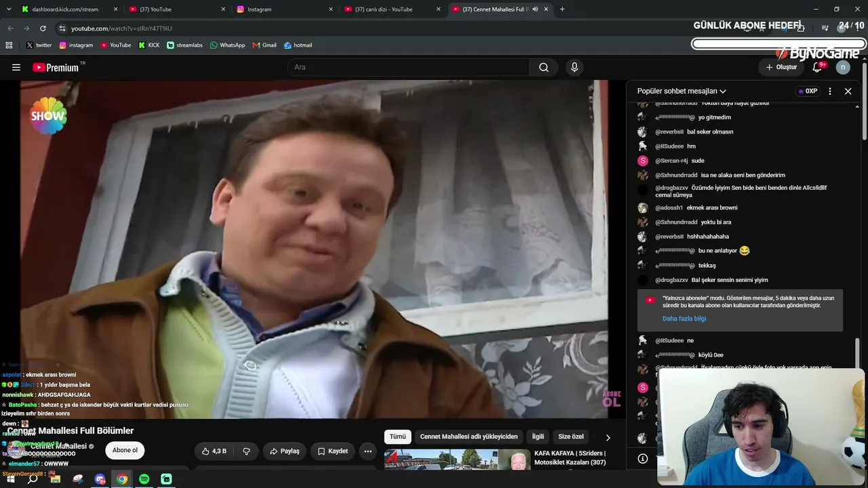Click the Daha fazla bilgi link
Screen dimensions: 868x488
pyautogui.click(x=684, y=319)
